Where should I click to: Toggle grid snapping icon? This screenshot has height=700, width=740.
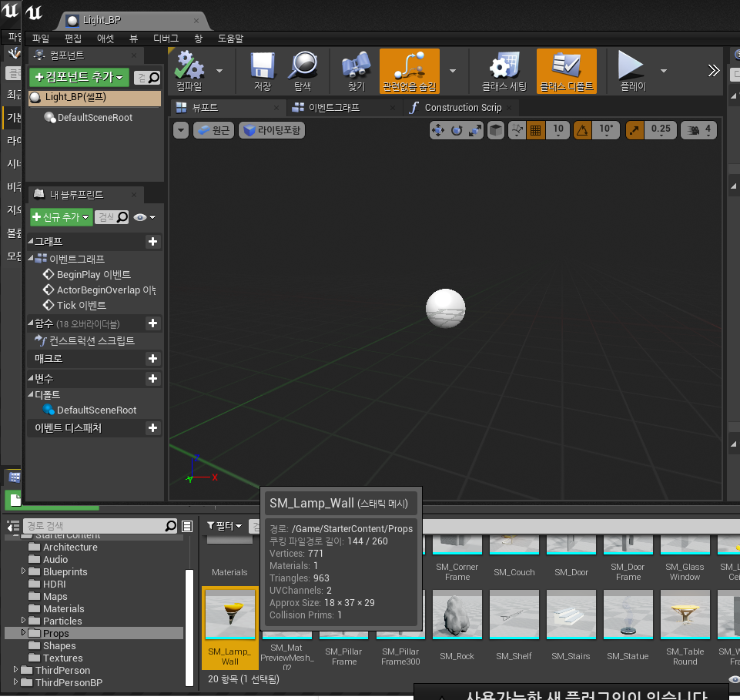coord(536,130)
